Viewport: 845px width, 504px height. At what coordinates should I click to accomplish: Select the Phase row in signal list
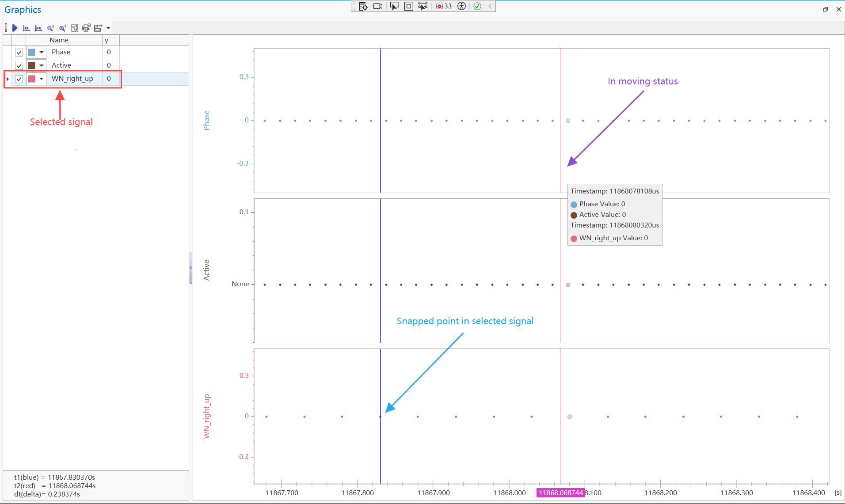click(x=75, y=52)
